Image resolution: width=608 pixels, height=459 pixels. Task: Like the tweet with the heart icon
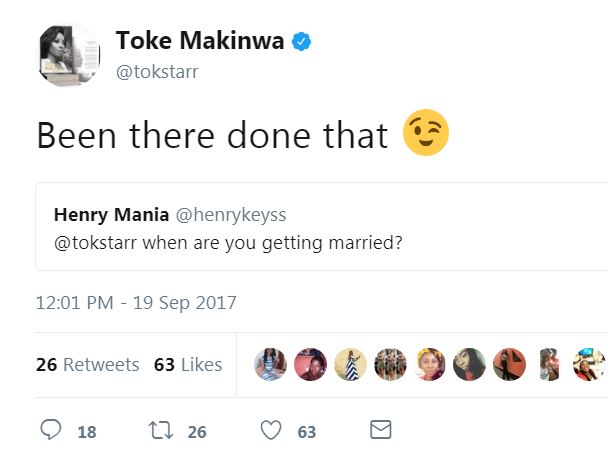(270, 430)
